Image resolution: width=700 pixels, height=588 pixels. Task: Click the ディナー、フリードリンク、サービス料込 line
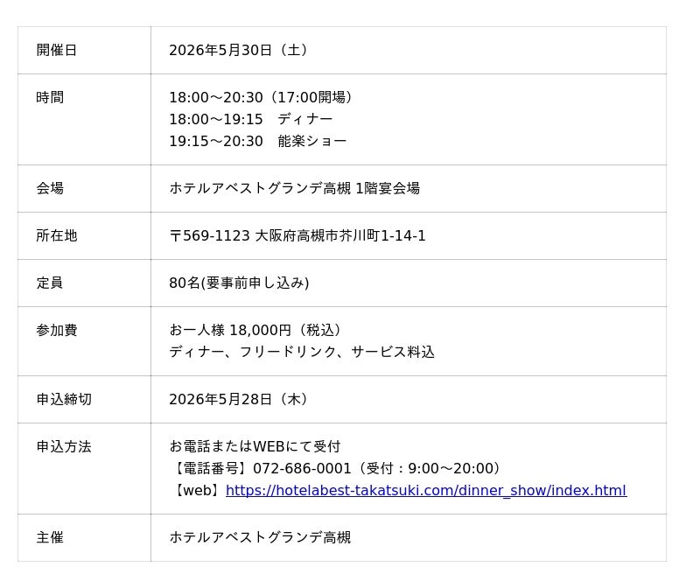tap(302, 353)
